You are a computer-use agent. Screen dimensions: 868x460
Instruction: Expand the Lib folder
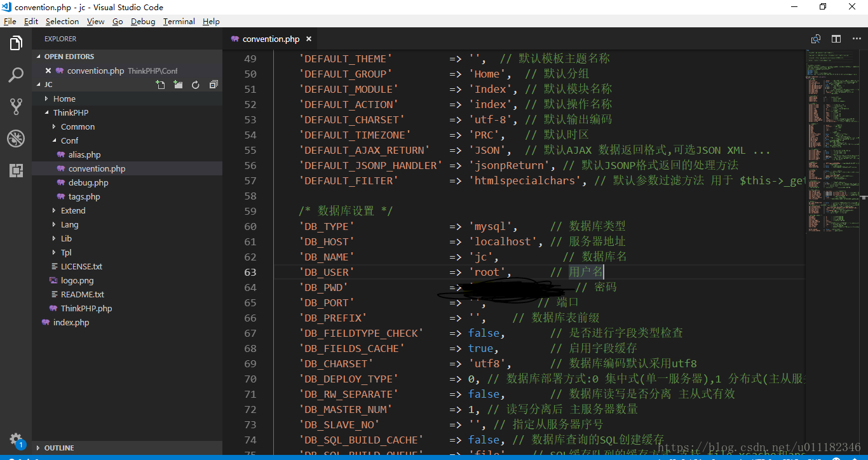click(127, 238)
